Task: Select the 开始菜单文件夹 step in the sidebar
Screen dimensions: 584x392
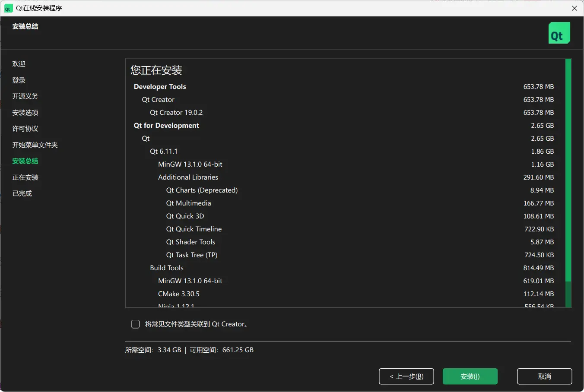Action: (35, 145)
